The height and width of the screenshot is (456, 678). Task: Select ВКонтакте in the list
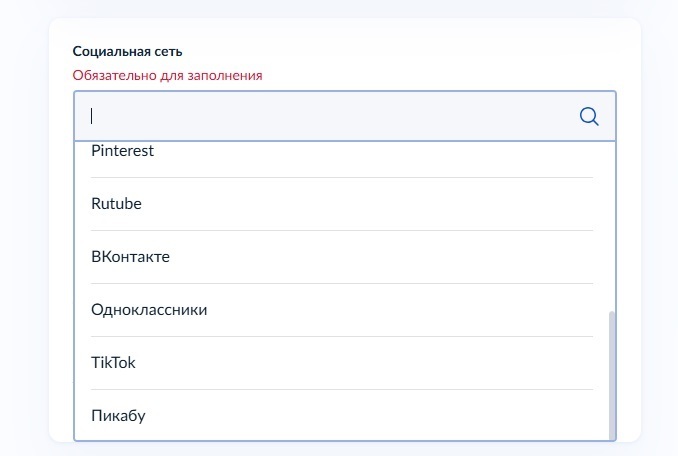coord(130,257)
